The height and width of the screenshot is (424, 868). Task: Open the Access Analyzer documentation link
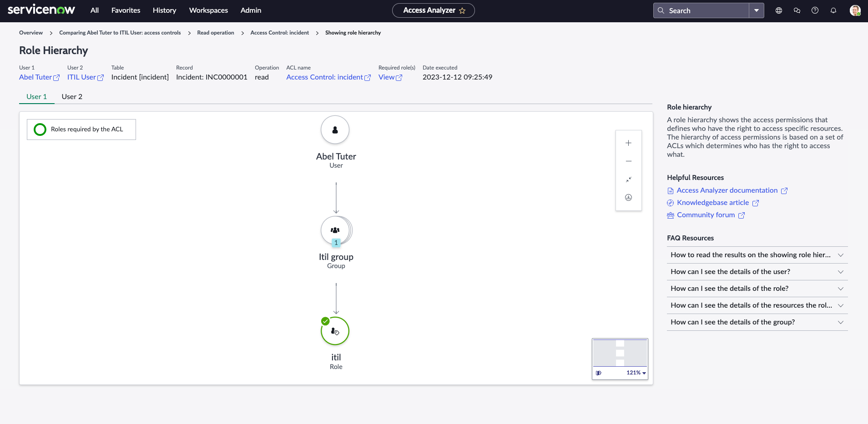pos(727,190)
